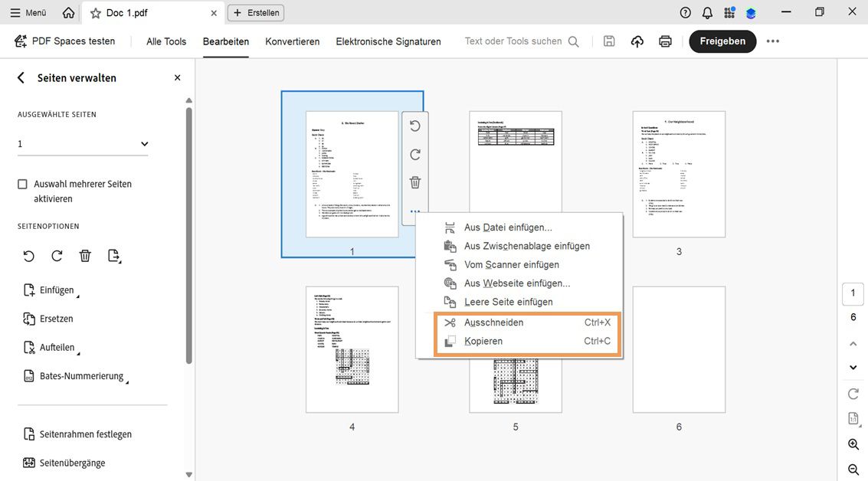The image size is (868, 481).
Task: Select page 1 thumbnail
Action: [352, 175]
